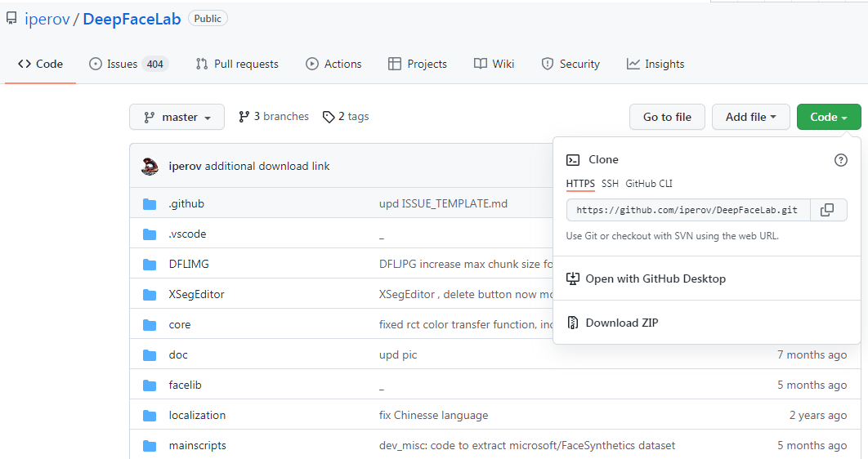Click the XSegEditor folder icon
868x459 pixels.
(x=150, y=294)
